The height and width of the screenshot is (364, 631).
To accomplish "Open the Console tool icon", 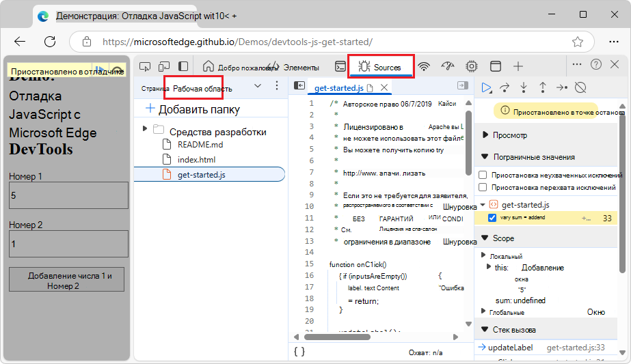I will [340, 66].
